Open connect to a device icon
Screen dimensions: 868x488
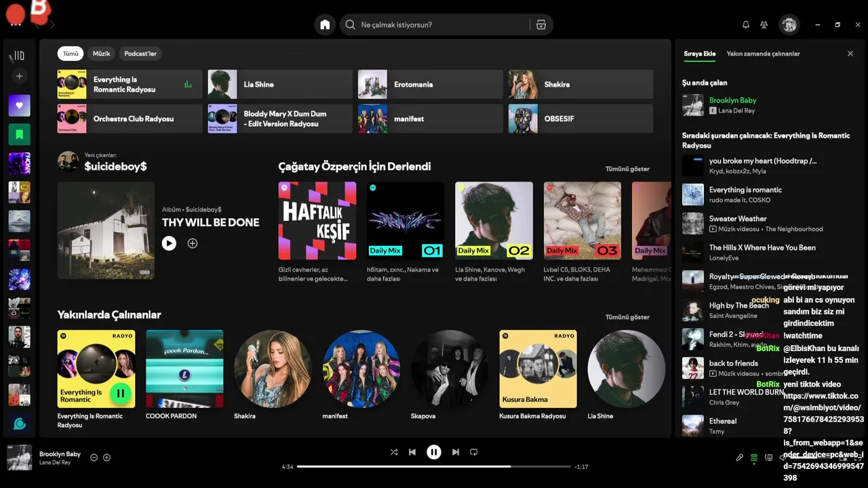pyautogui.click(x=768, y=457)
